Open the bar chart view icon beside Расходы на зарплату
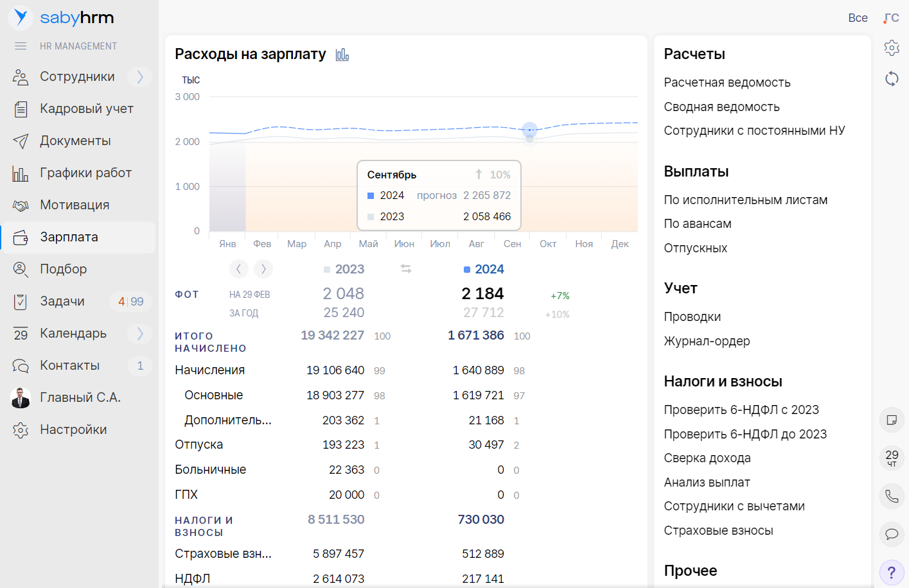 pos(342,55)
